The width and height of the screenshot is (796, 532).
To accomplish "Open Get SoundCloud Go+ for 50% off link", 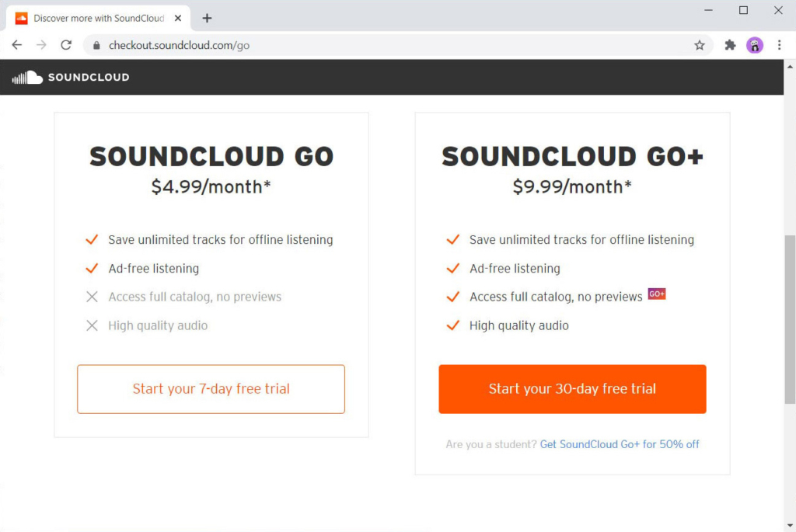I will [x=620, y=444].
